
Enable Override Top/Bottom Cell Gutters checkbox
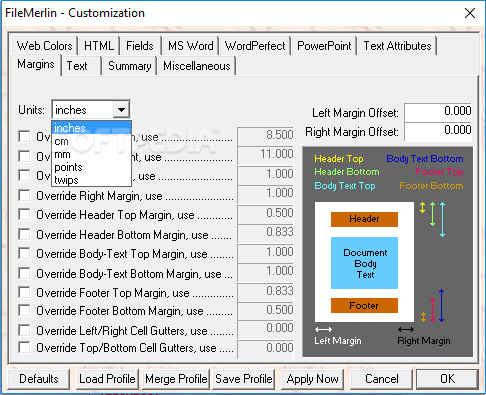click(x=24, y=347)
